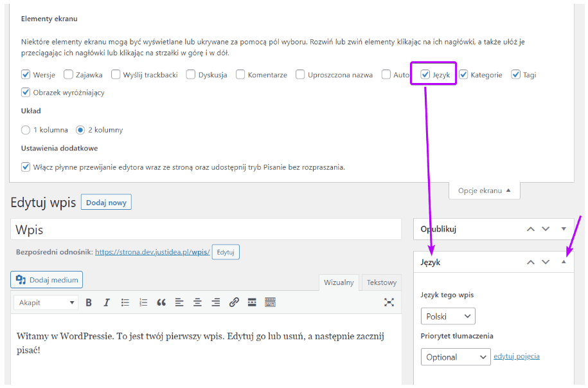The image size is (588, 388).
Task: Click the insert/edit link icon
Action: [x=234, y=302]
